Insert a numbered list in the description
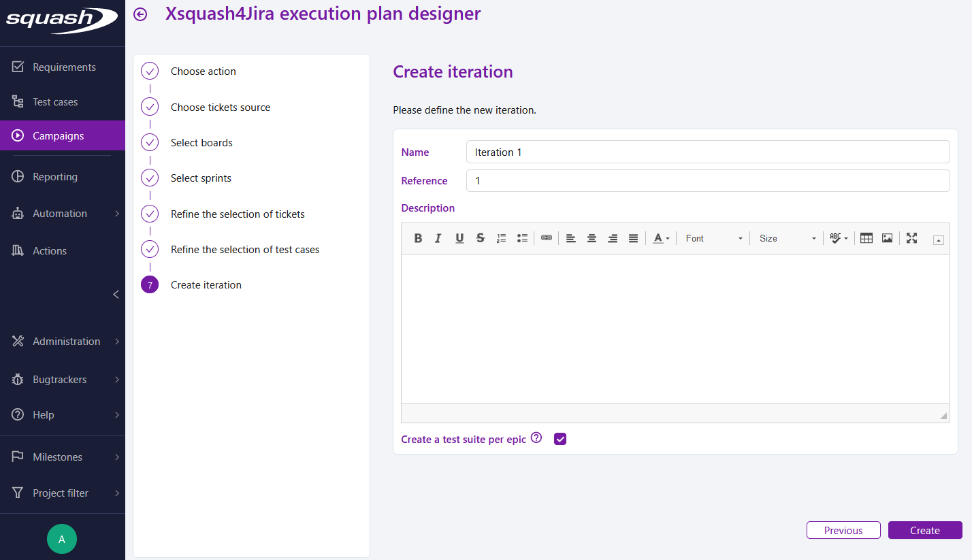This screenshot has width=972, height=560. (x=502, y=237)
